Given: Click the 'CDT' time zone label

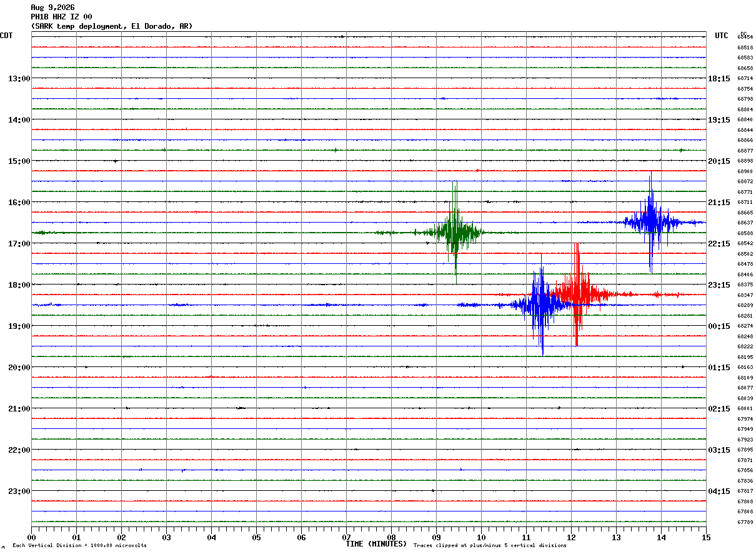Looking at the screenshot, I should click(6, 36).
